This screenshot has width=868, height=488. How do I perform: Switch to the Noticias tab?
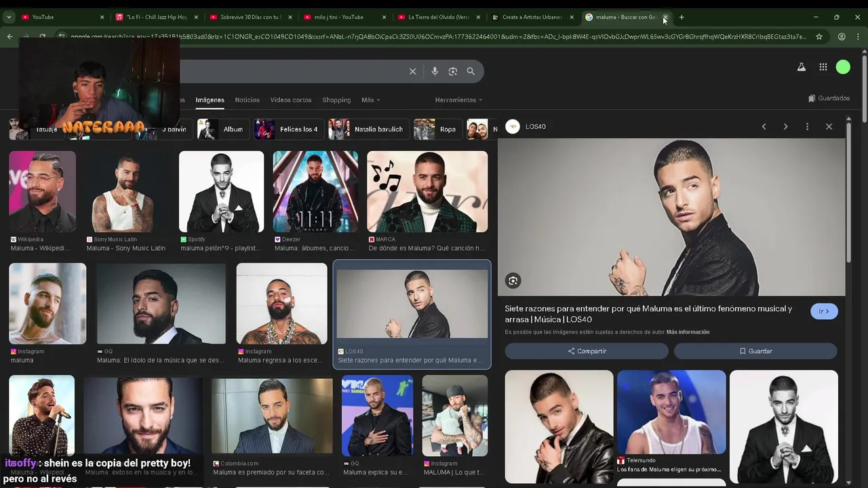[247, 100]
